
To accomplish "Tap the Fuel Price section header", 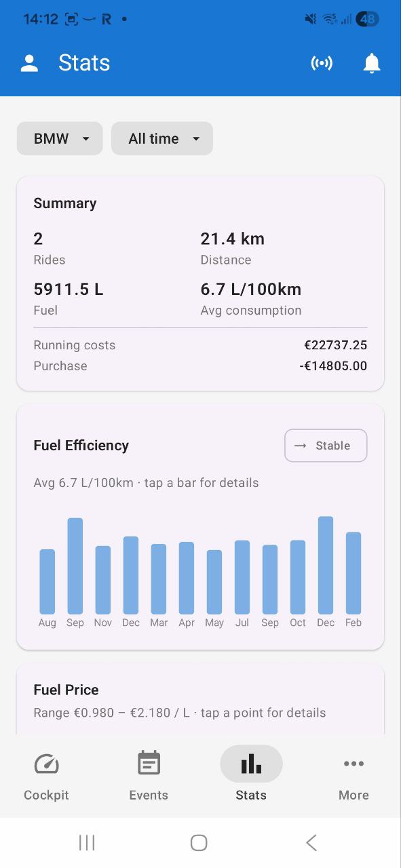I will tap(66, 690).
